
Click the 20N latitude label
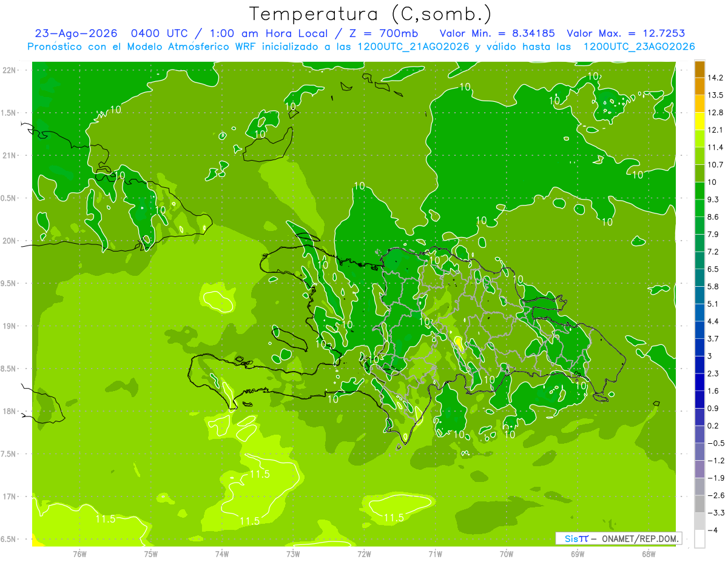[10, 241]
